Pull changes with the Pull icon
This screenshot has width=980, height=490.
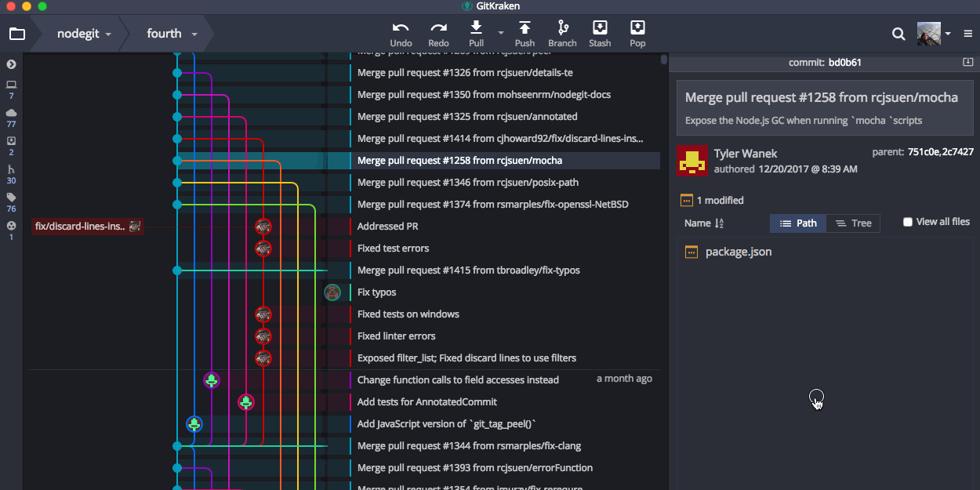coord(476,27)
